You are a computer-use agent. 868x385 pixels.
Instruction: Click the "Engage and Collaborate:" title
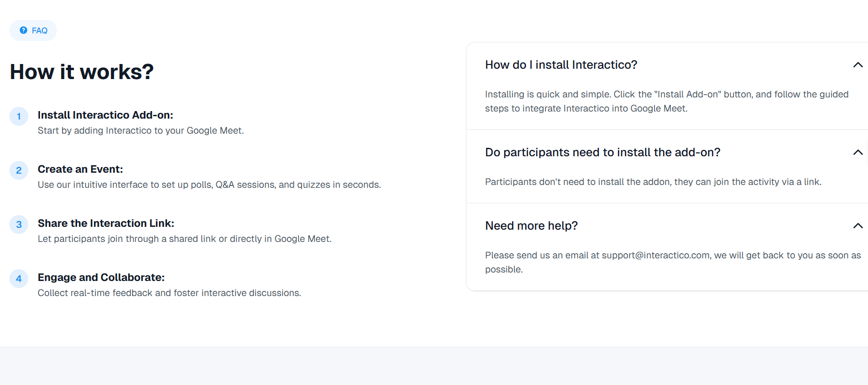tap(101, 278)
